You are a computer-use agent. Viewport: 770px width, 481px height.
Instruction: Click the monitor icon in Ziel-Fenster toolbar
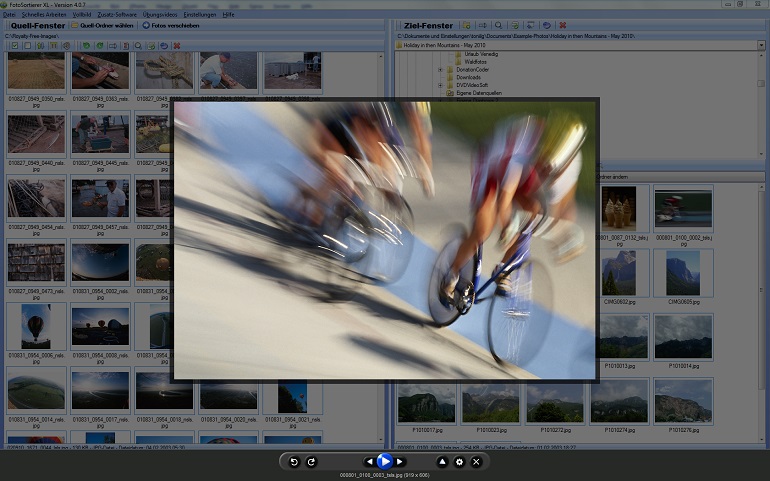[530, 25]
